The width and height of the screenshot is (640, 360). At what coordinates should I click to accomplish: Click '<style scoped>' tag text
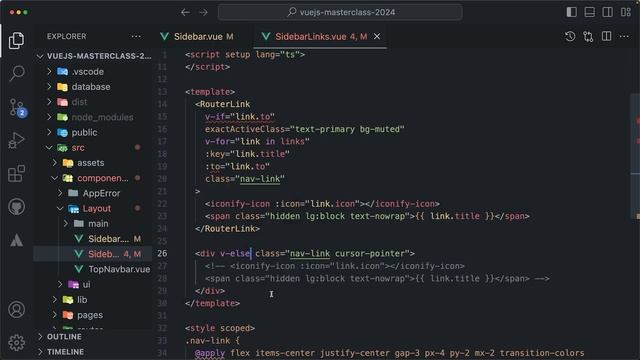(x=220, y=328)
